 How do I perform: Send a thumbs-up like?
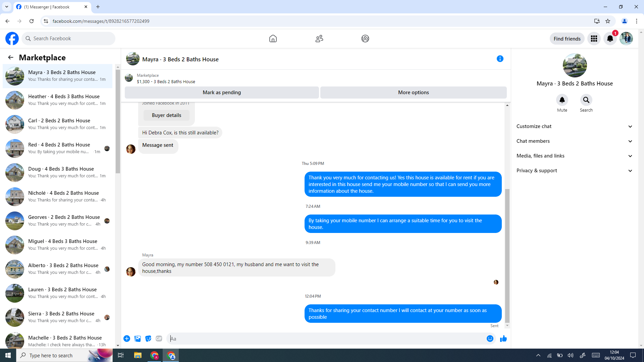503,339
